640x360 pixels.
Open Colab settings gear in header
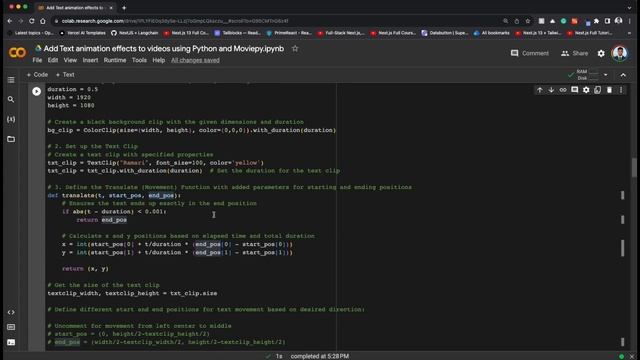tap(601, 53)
